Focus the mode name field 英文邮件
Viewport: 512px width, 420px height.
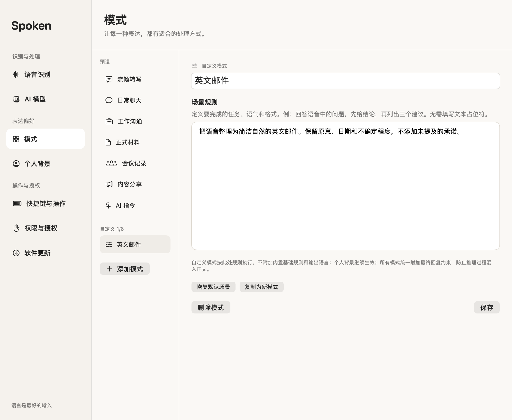click(x=345, y=81)
